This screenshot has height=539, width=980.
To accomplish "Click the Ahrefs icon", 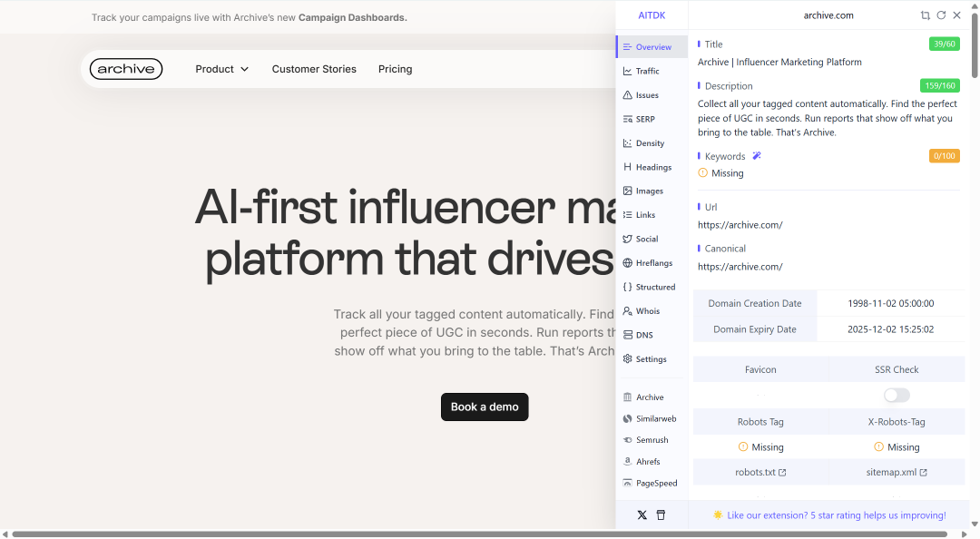I will pos(628,462).
